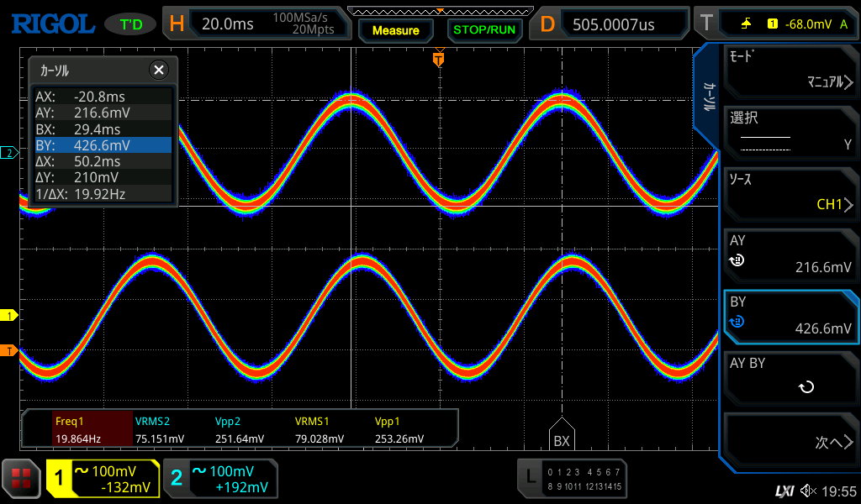Screen dimensions: 861x504
Task: Click the RIGOL logo icon
Action: coord(52,24)
